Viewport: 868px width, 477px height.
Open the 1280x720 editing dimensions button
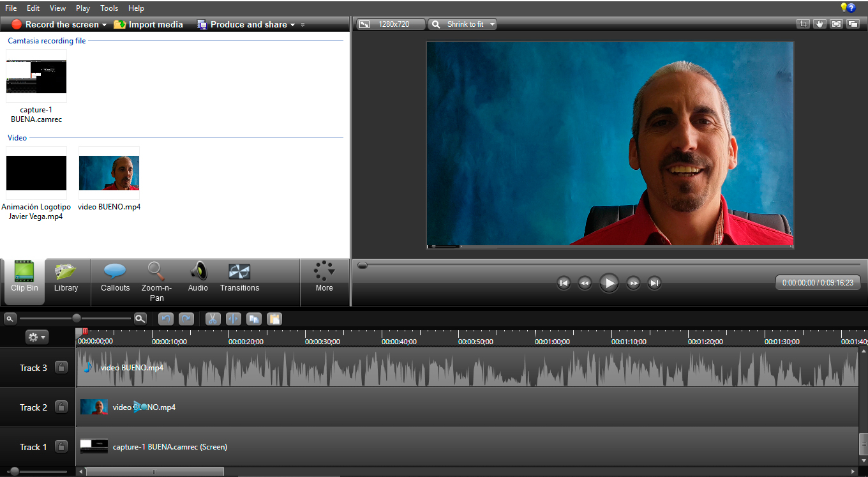pyautogui.click(x=391, y=24)
